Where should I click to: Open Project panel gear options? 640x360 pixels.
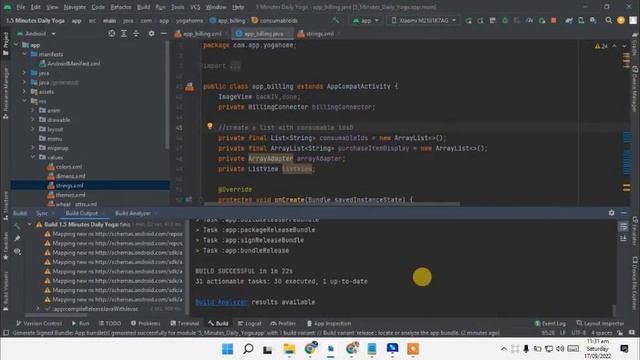coord(151,33)
